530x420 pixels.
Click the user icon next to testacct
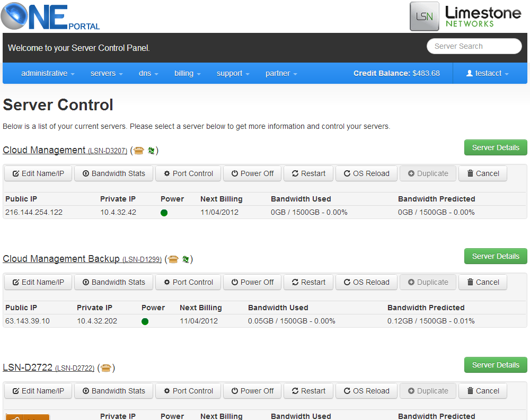click(x=470, y=73)
